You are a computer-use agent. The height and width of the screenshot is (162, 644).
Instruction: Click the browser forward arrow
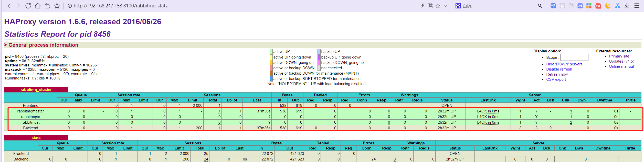18,6
